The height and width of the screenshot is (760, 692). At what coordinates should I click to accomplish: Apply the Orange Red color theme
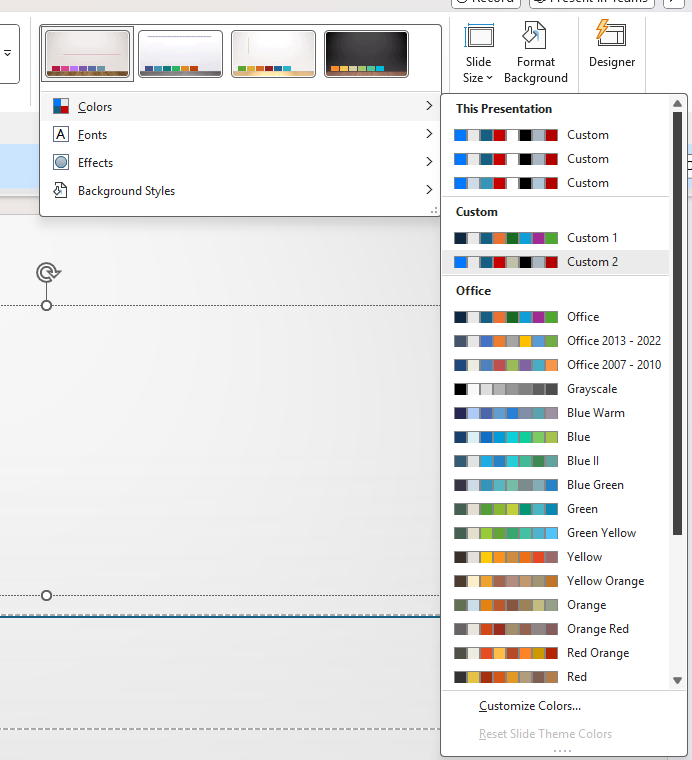tap(556, 629)
